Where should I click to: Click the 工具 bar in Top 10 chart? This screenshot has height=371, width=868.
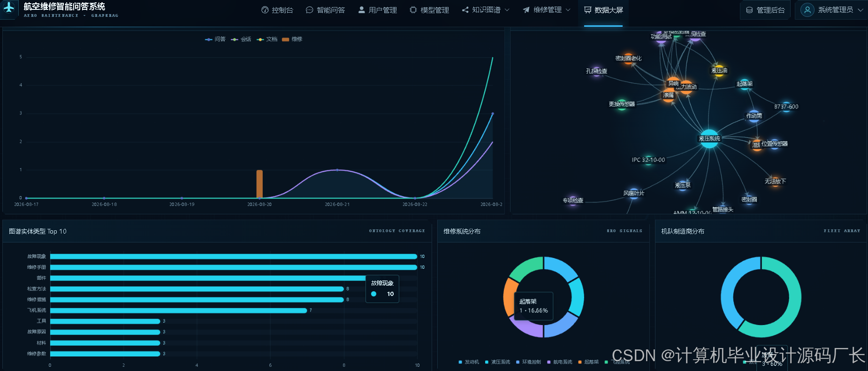[x=105, y=321]
